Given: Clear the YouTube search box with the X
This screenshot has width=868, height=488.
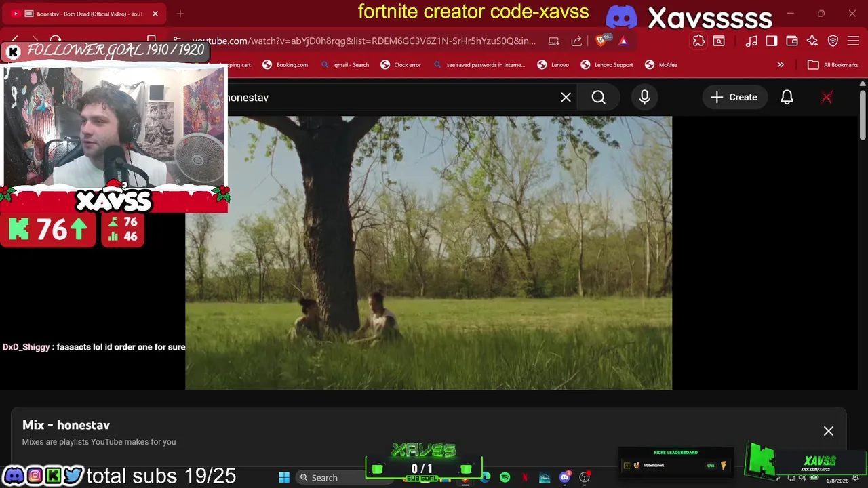Looking at the screenshot, I should pyautogui.click(x=566, y=98).
